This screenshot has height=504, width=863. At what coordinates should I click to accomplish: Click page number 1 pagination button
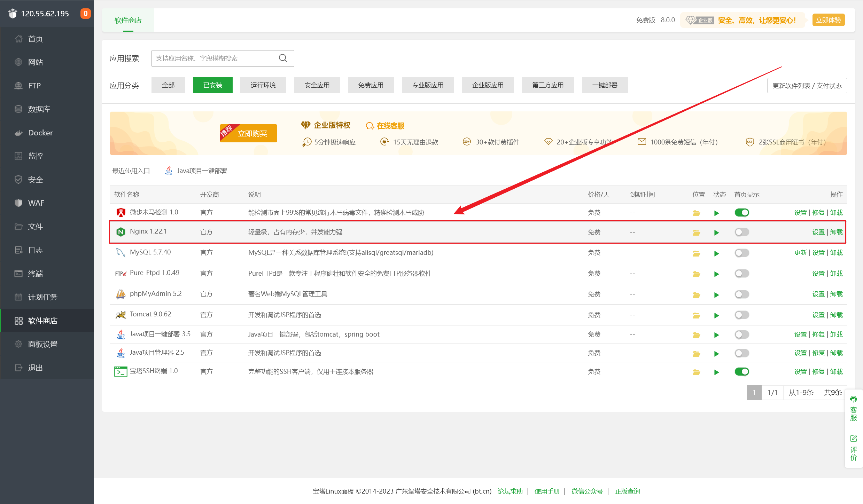(x=754, y=393)
